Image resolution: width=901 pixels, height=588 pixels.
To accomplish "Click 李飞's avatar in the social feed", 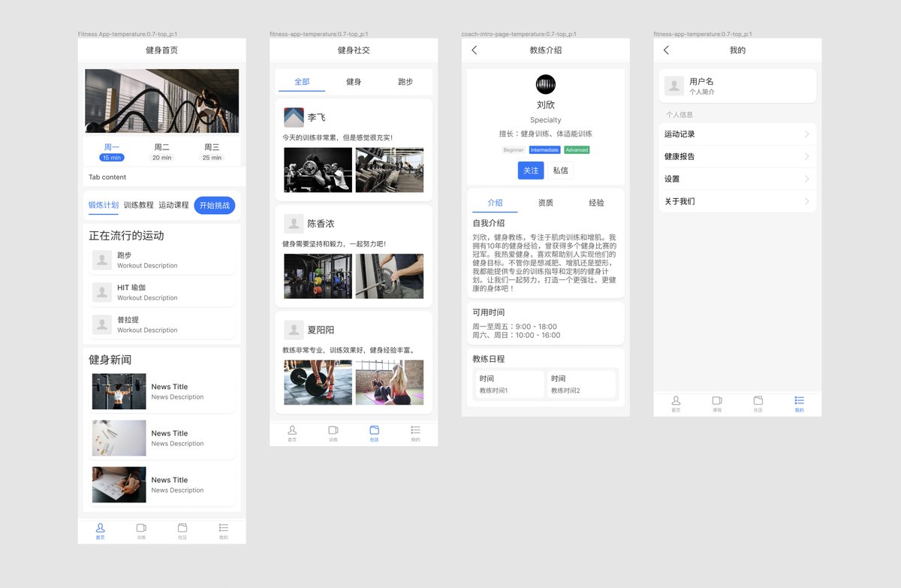I will [x=294, y=118].
